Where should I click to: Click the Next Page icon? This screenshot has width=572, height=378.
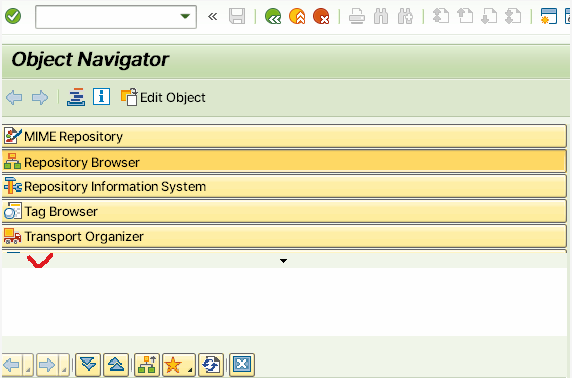point(489,16)
